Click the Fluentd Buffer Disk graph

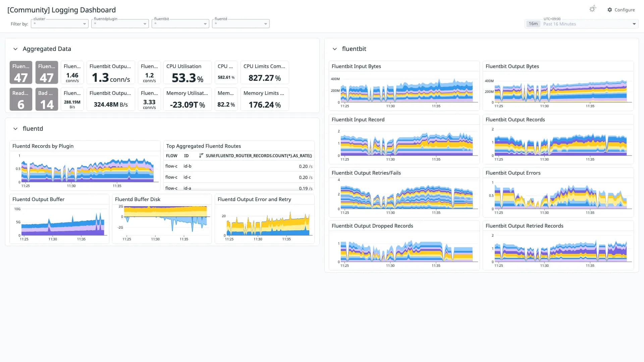click(162, 219)
